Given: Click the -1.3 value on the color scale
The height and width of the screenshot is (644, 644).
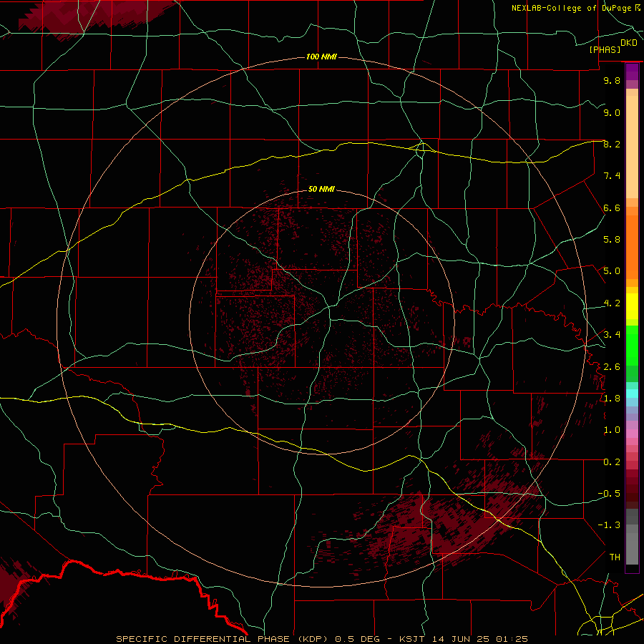Looking at the screenshot, I should click(609, 525).
